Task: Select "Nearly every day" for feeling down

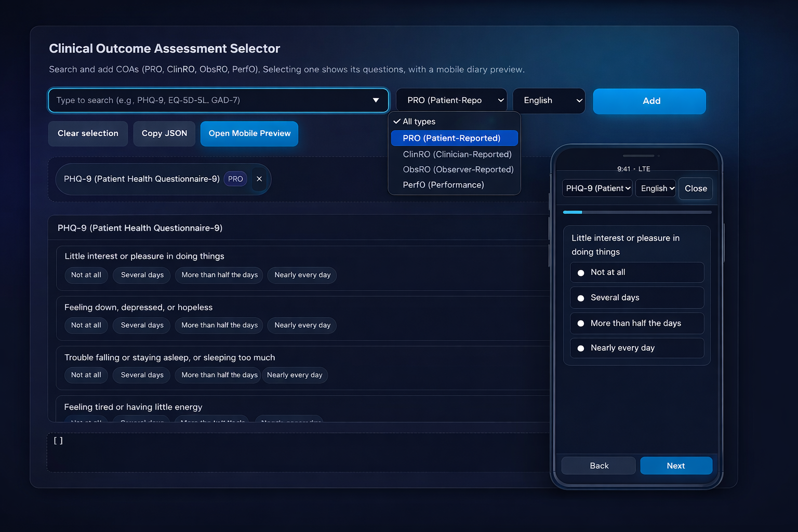Action: point(301,325)
